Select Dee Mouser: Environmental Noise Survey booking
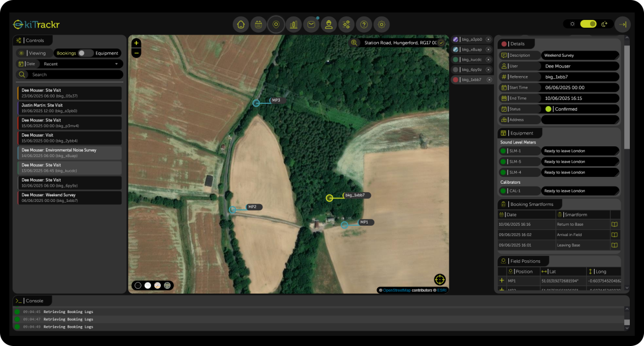Screen dimensions: 644x346 [x=69, y=153]
